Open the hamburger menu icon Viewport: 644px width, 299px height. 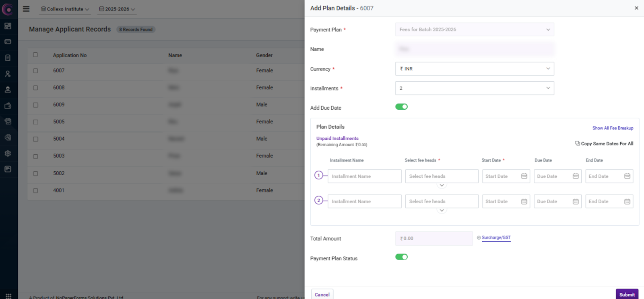coord(26,9)
